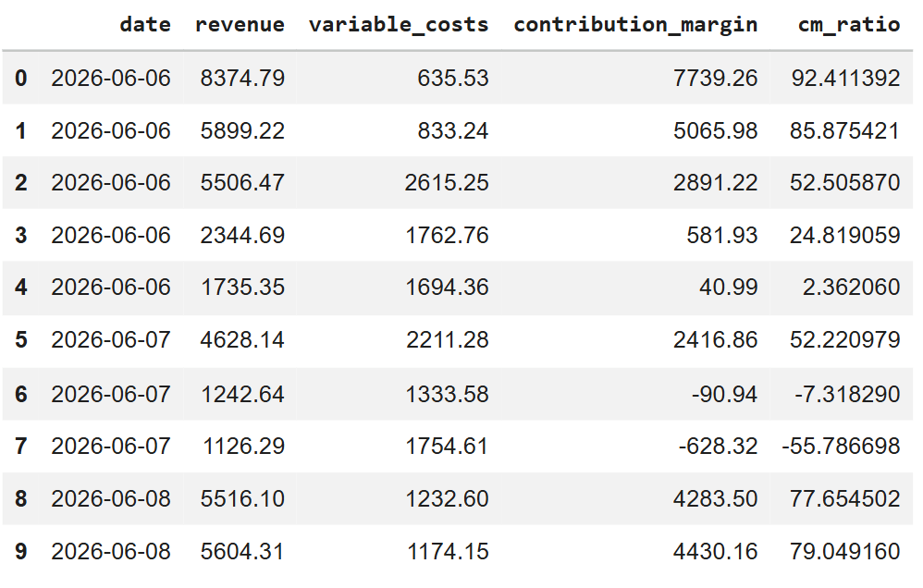This screenshot has width=923, height=588.
Task: Click contribution margin 581.93
Action: [x=721, y=236]
